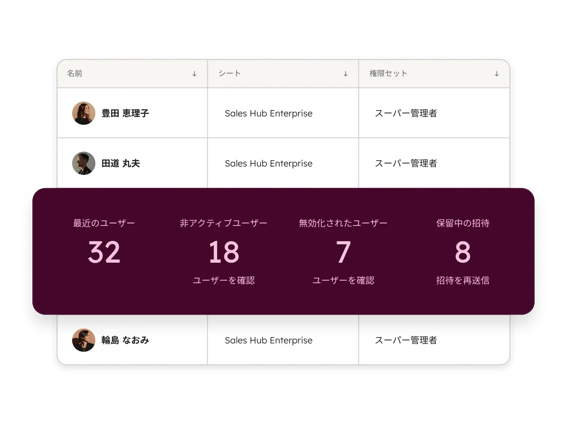Click スーパー管理者 in 豊田 恵理子's row
This screenshot has height=425, width=567.
point(406,113)
